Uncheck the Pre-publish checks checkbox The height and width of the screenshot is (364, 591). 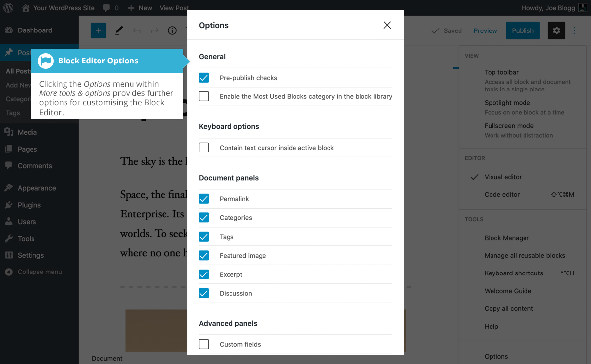(x=204, y=78)
